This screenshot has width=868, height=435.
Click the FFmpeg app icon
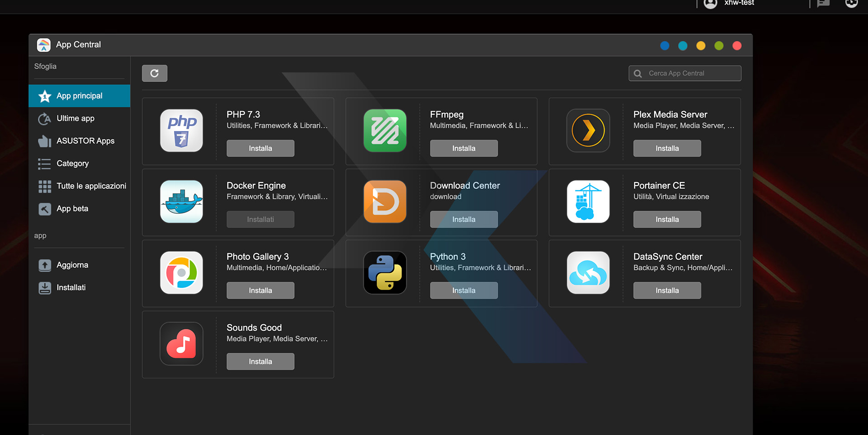tap(385, 131)
